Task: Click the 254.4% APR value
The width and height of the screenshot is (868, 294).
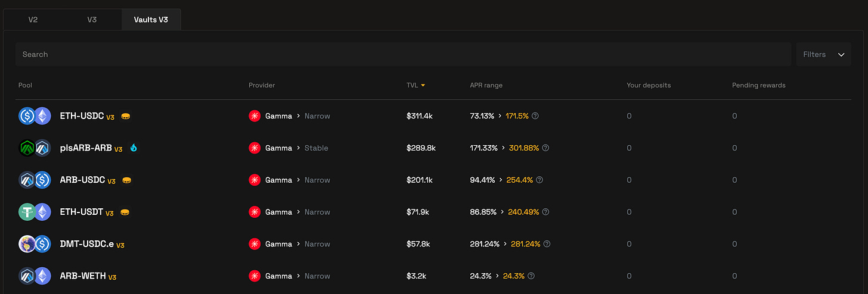Action: click(520, 180)
